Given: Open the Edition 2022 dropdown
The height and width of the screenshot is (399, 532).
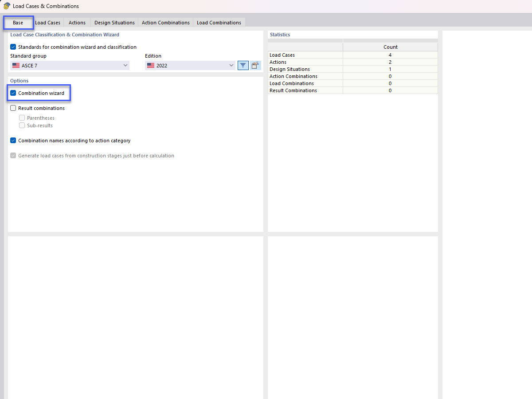Looking at the screenshot, I should (231, 65).
